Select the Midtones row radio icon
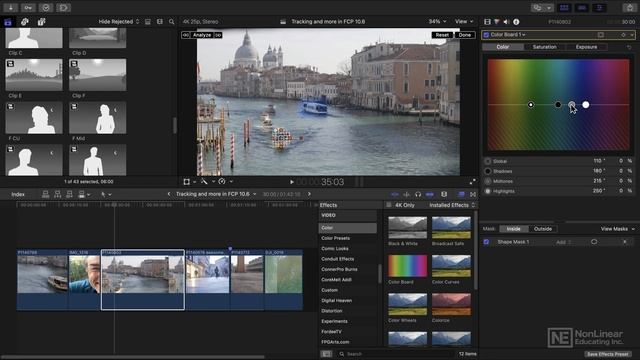This screenshot has height=360, width=640. click(488, 181)
